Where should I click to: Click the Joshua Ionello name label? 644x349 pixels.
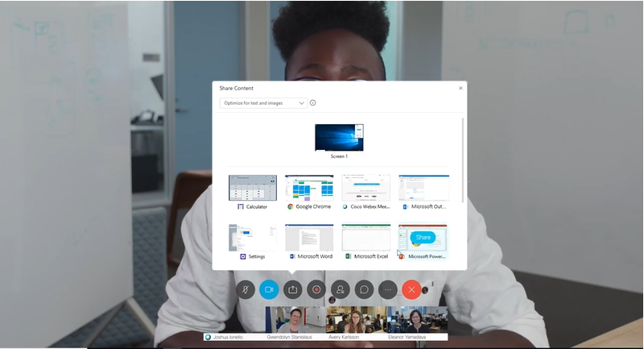pyautogui.click(x=228, y=337)
